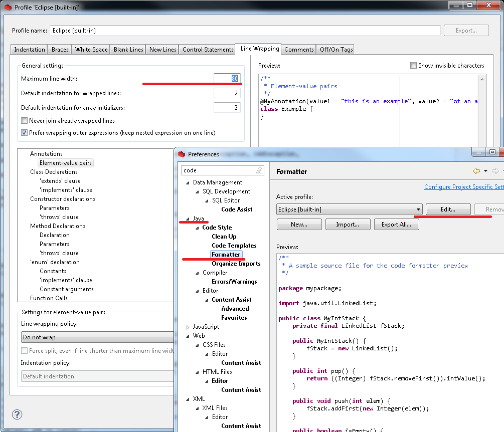This screenshot has height=432, width=504.
Task: Click the 'code' filter text field
Action: coord(223,170)
